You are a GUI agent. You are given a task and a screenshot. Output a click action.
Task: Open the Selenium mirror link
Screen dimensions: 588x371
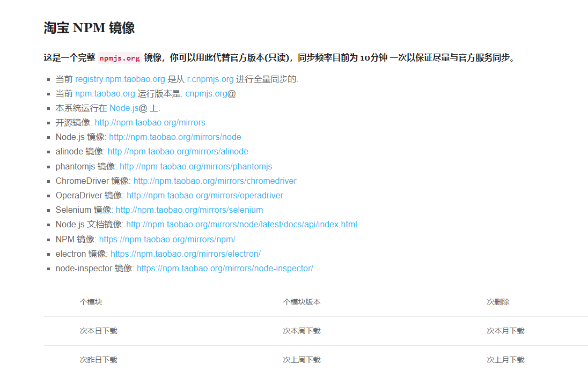pyautogui.click(x=189, y=210)
